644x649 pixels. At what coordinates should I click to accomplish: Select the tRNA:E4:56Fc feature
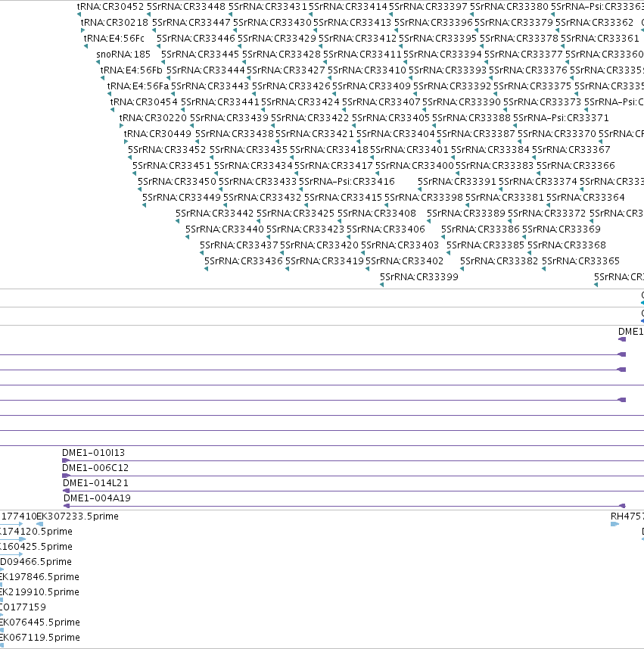point(114,39)
